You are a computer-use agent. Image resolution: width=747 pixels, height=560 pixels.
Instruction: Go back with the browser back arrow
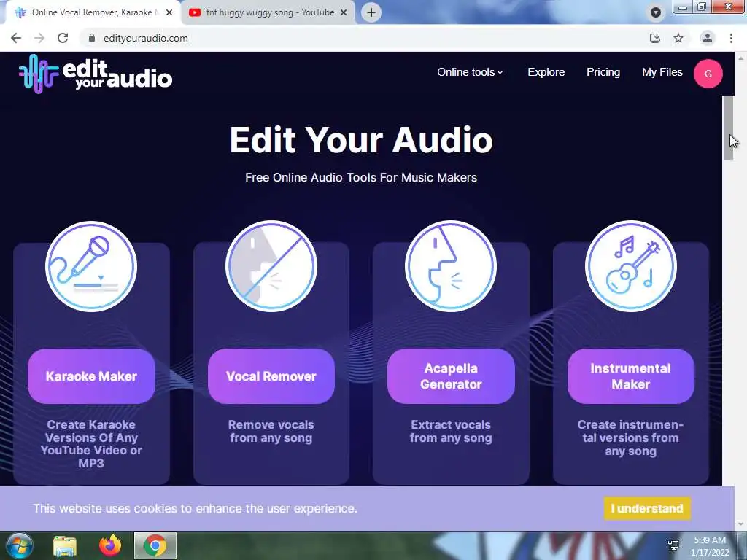(x=16, y=38)
